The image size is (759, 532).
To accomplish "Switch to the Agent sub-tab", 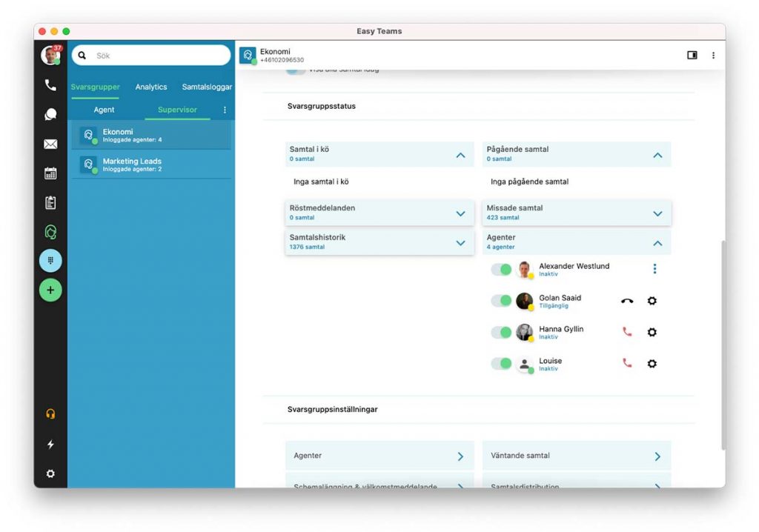I will 104,110.
